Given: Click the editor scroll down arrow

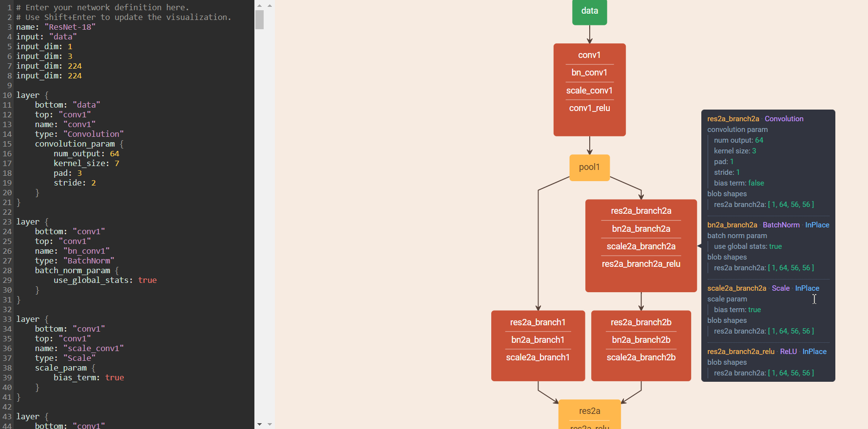Looking at the screenshot, I should (259, 424).
